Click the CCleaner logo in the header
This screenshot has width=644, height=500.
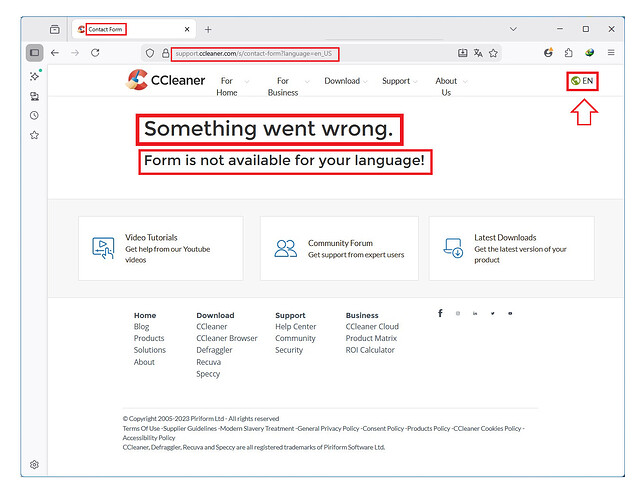point(166,81)
